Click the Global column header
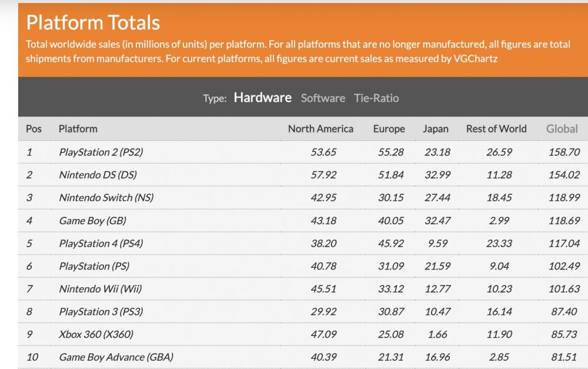588x369 pixels. [x=562, y=129]
